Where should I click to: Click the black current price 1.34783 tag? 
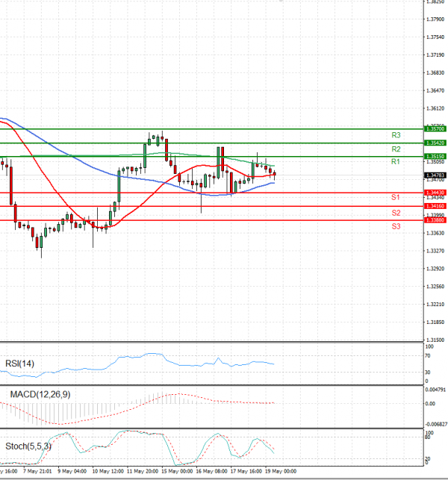coord(435,175)
